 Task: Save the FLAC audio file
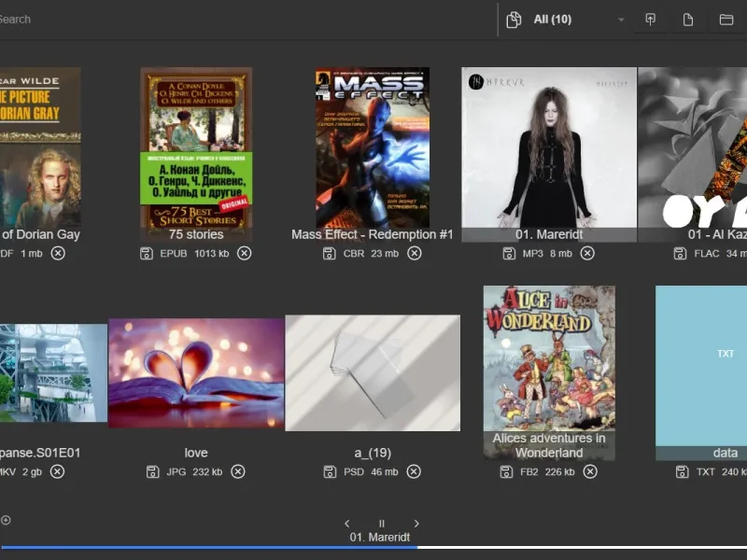coord(680,253)
